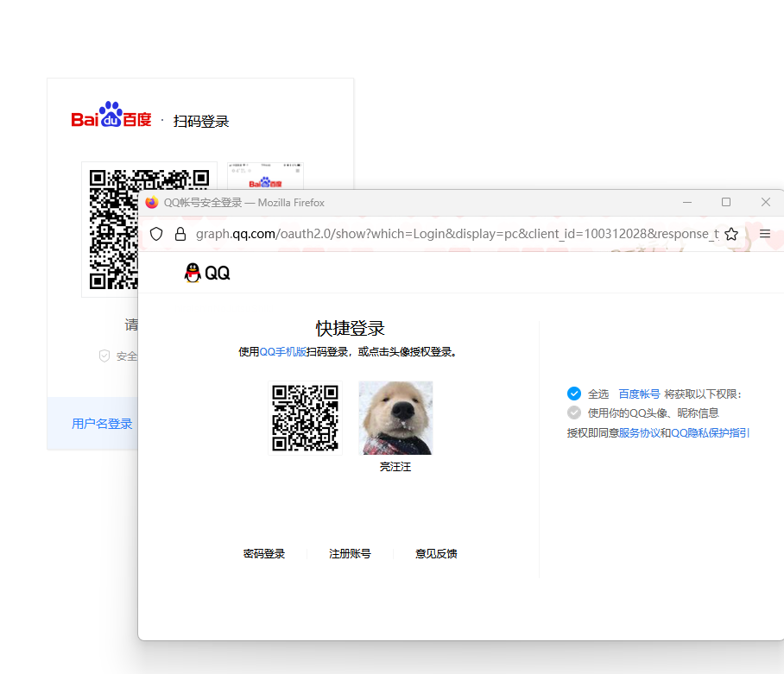784x674 pixels.
Task: Click the Firefox icon in title bar
Action: point(152,203)
